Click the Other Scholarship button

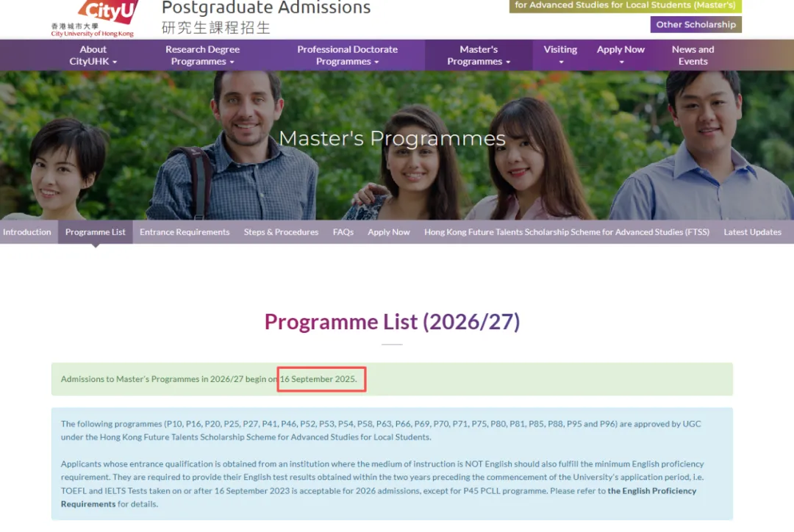tap(695, 24)
